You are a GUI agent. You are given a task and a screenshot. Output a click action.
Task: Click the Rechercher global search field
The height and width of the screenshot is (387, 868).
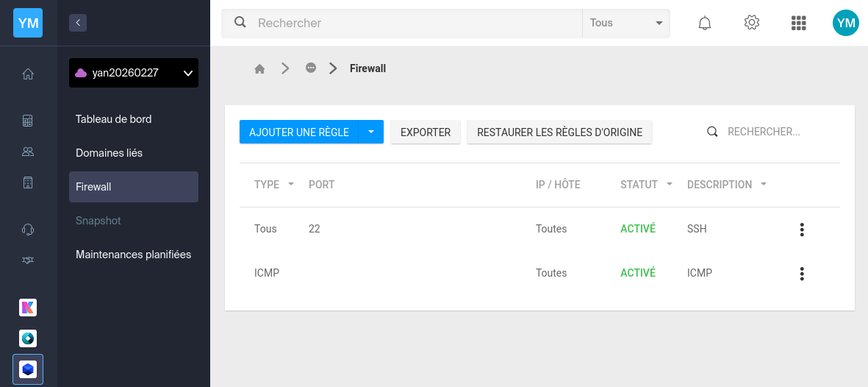pyautogui.click(x=412, y=23)
